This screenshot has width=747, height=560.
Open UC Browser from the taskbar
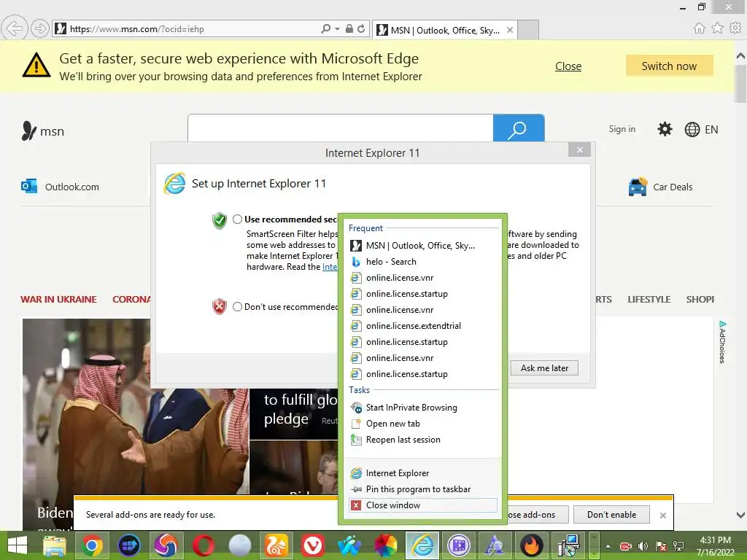tap(276, 545)
